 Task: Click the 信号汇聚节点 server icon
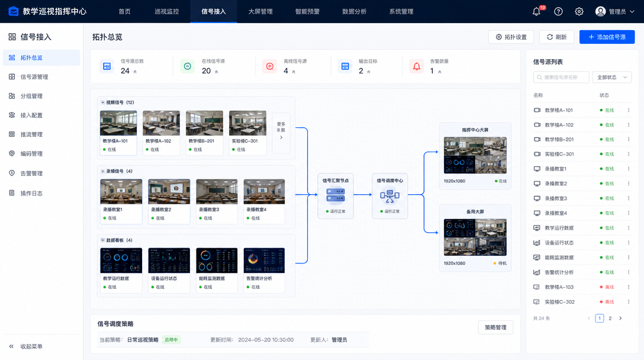click(335, 195)
